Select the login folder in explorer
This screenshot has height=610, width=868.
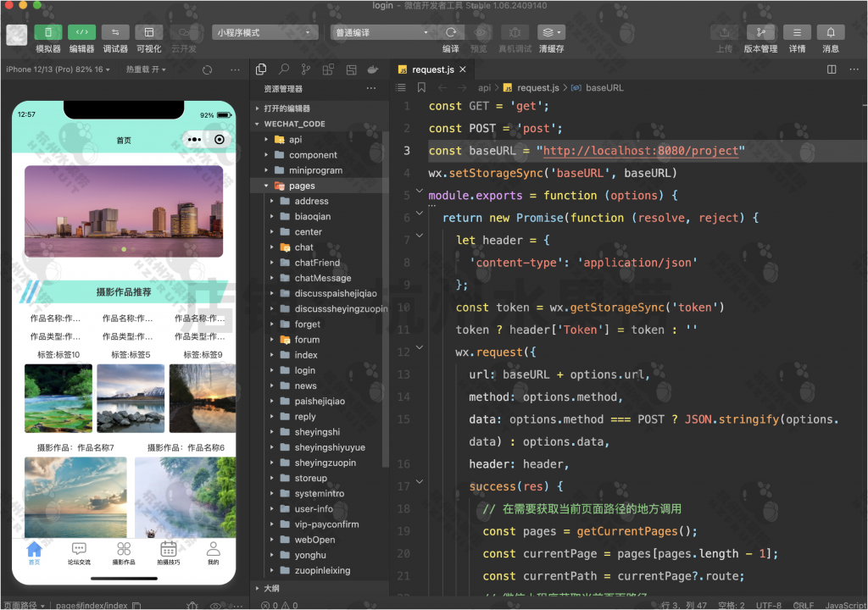(304, 370)
